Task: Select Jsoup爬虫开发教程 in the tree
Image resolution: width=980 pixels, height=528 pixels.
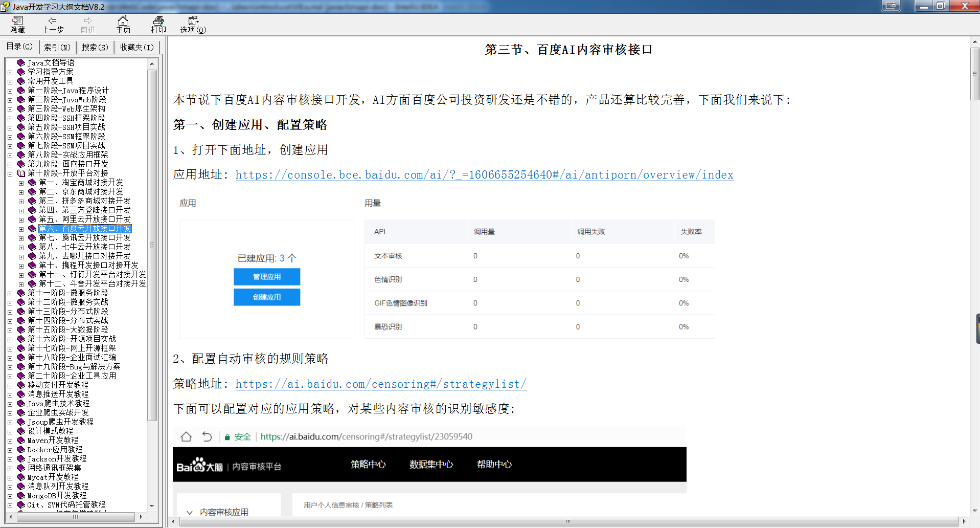Action: click(x=60, y=422)
